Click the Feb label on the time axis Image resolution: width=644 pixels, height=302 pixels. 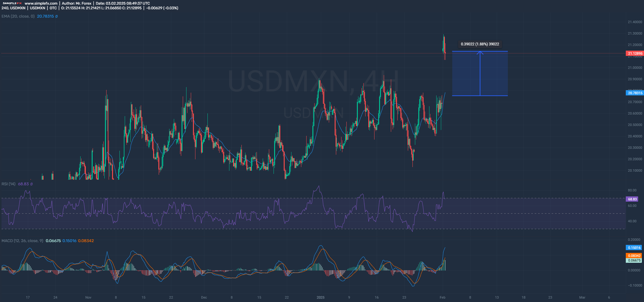coord(442,298)
